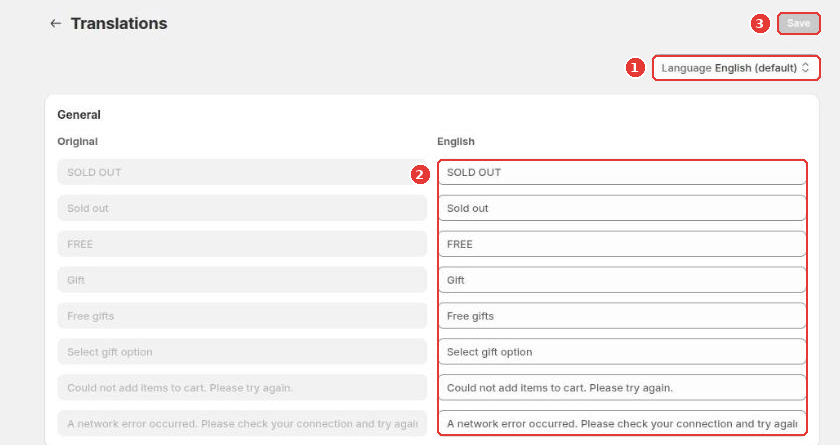
Task: Click the original 'Select gift option' field
Action: 242,352
